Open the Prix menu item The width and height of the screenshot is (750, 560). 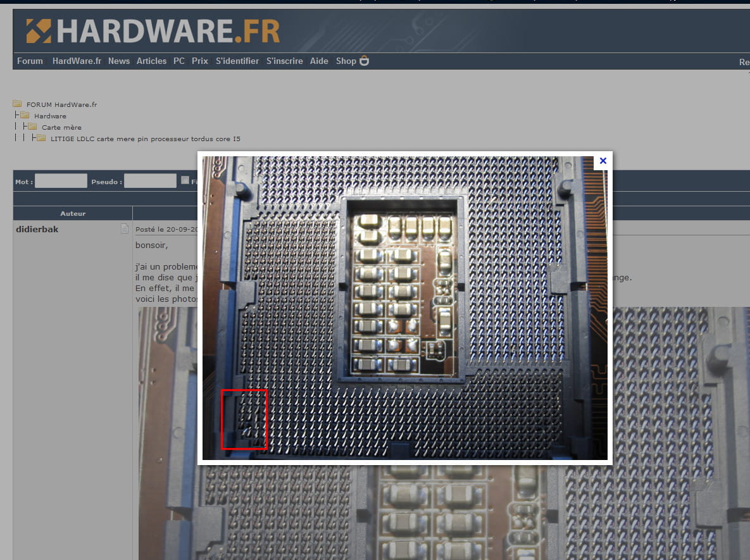200,61
